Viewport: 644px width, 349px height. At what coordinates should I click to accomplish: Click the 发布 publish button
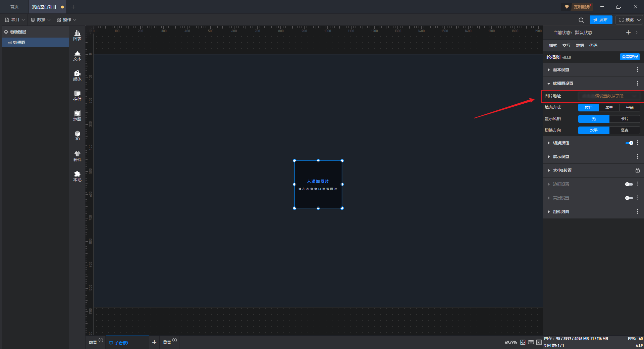pos(601,20)
